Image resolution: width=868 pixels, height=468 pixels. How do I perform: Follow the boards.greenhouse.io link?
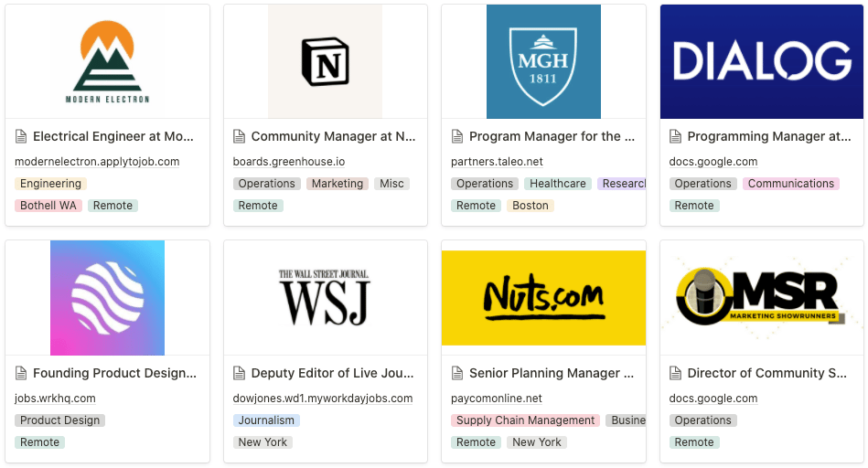(289, 162)
